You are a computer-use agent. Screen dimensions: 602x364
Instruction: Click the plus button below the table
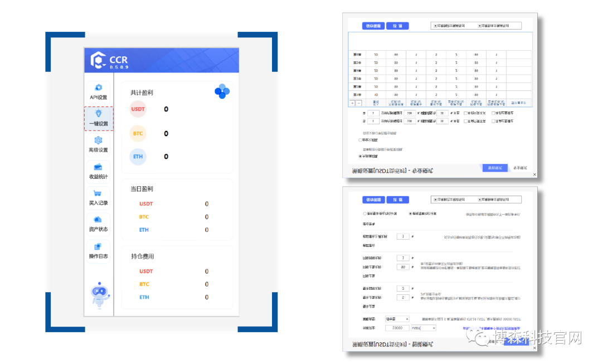pyautogui.click(x=352, y=103)
